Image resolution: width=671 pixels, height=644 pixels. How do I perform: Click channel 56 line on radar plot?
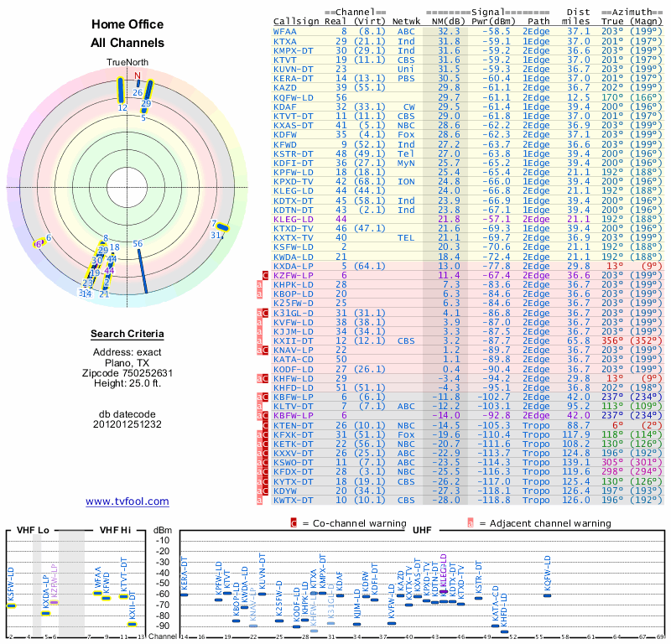pyautogui.click(x=143, y=271)
